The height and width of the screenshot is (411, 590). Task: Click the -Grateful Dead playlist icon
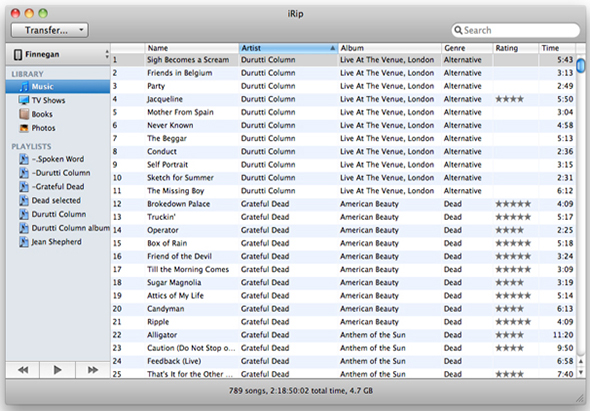[24, 187]
